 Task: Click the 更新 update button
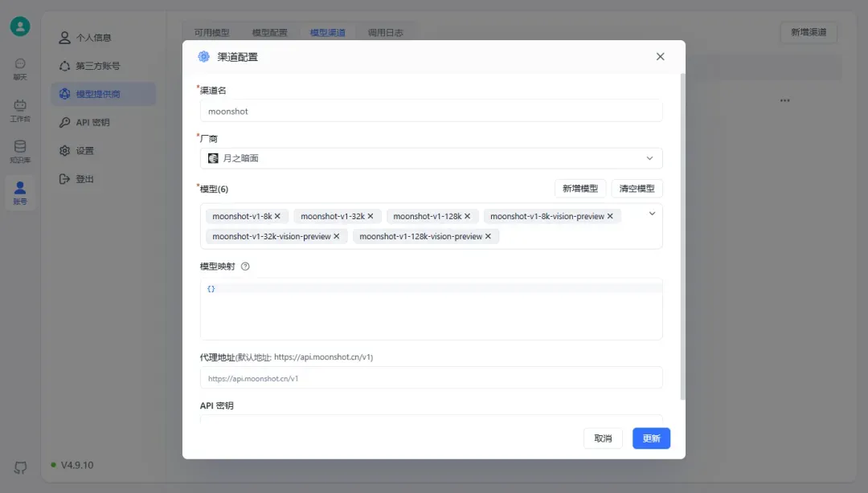click(x=651, y=438)
